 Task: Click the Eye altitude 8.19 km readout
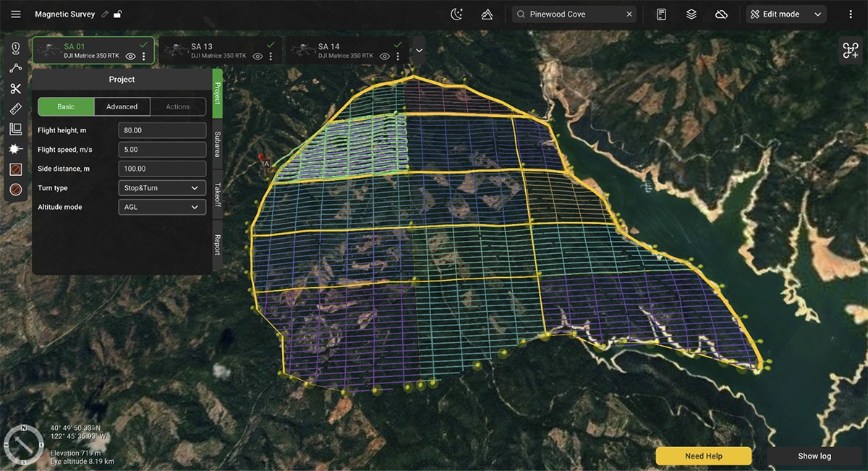click(82, 461)
